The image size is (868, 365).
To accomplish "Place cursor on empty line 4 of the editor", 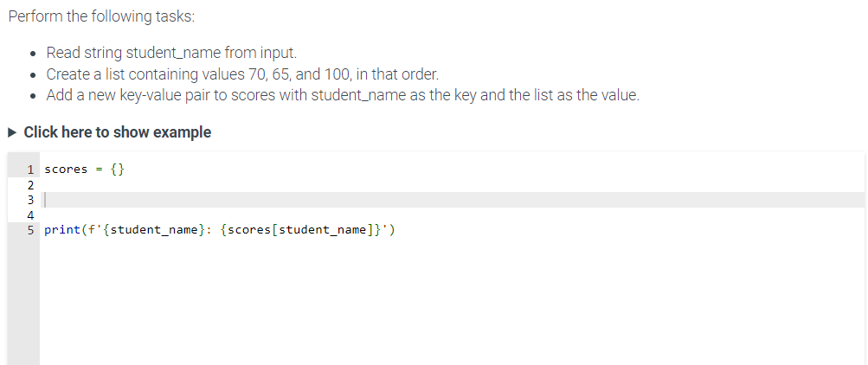I will pos(452,215).
